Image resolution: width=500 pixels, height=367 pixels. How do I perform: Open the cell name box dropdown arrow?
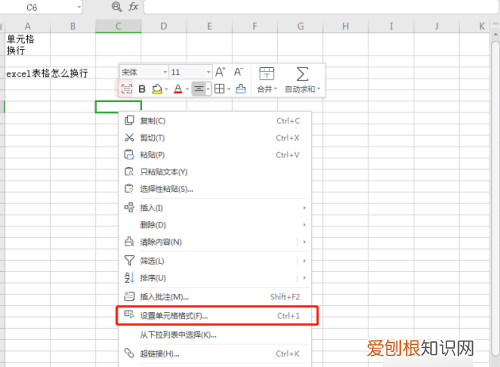(79, 7)
